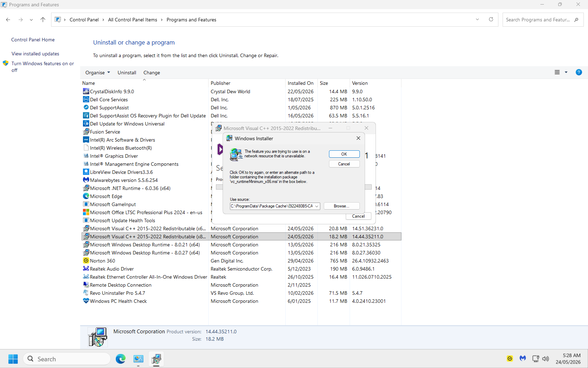The height and width of the screenshot is (368, 588).
Task: Click the Norton 360 icon in list
Action: 86,260
